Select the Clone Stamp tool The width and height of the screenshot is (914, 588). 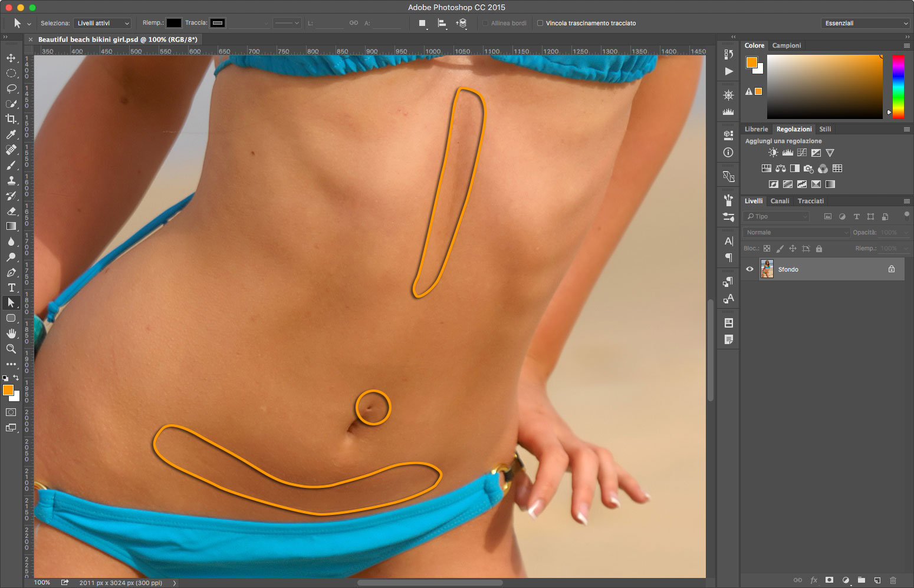pyautogui.click(x=11, y=180)
